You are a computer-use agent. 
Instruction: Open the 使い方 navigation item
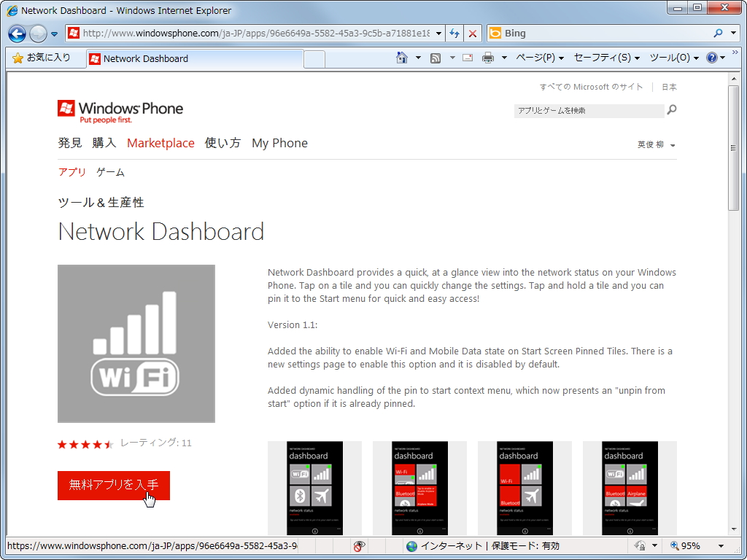(223, 143)
